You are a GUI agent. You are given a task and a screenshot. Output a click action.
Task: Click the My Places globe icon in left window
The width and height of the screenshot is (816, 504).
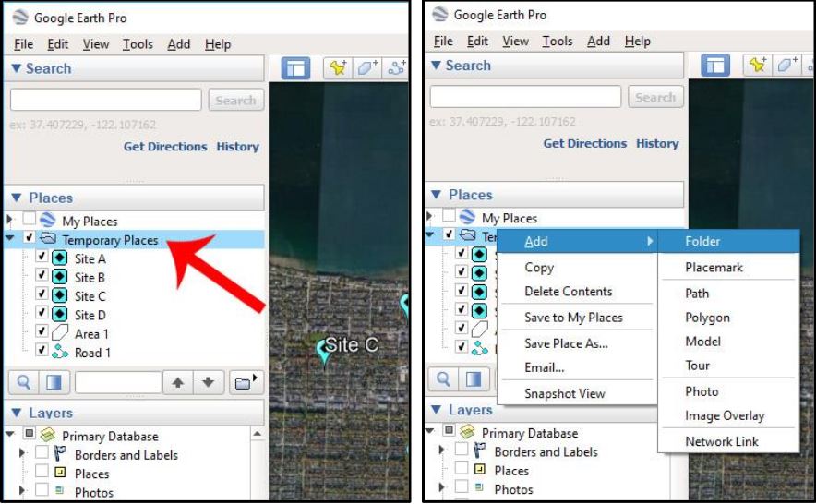(x=47, y=221)
